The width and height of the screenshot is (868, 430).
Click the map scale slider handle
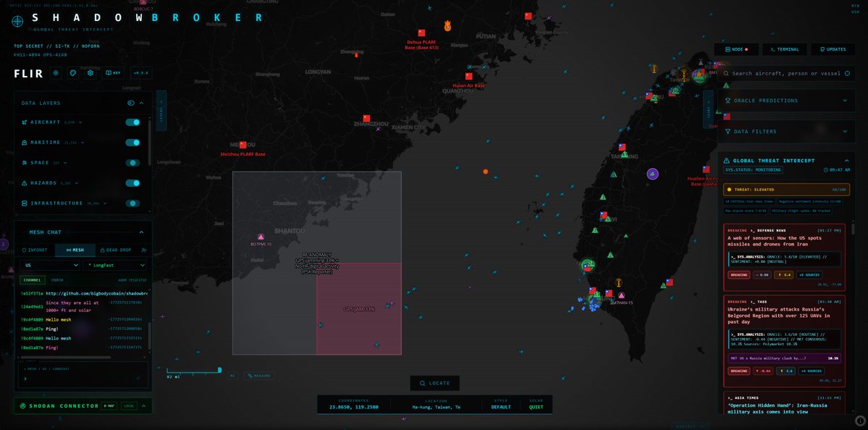point(220,370)
